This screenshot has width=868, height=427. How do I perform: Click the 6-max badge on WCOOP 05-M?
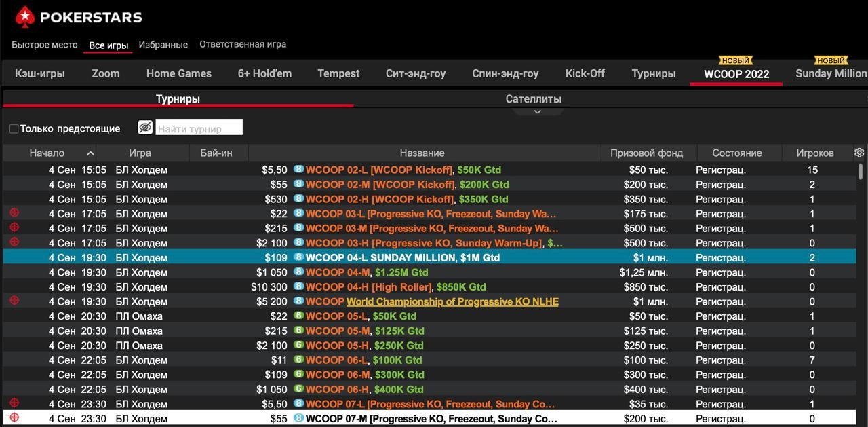(x=298, y=331)
